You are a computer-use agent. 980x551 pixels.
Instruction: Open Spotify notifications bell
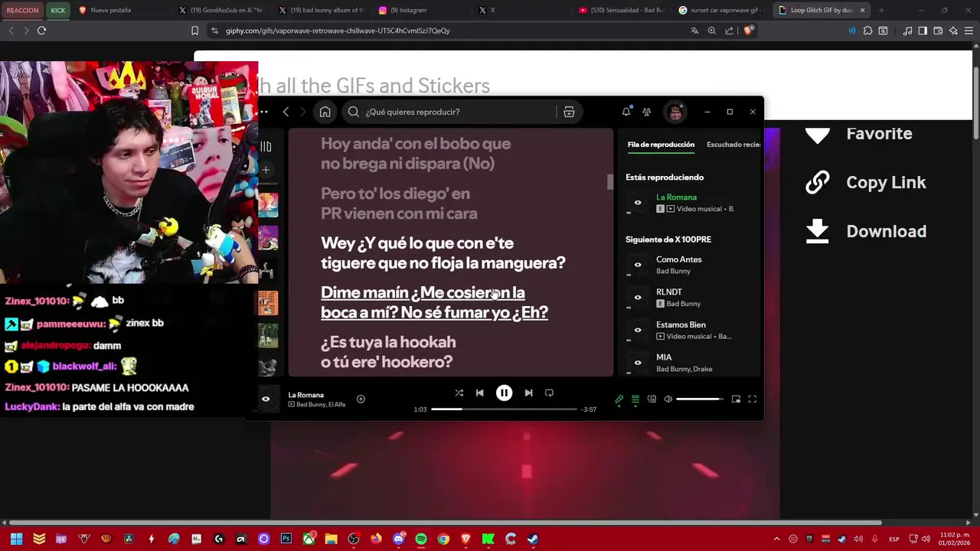pos(626,112)
